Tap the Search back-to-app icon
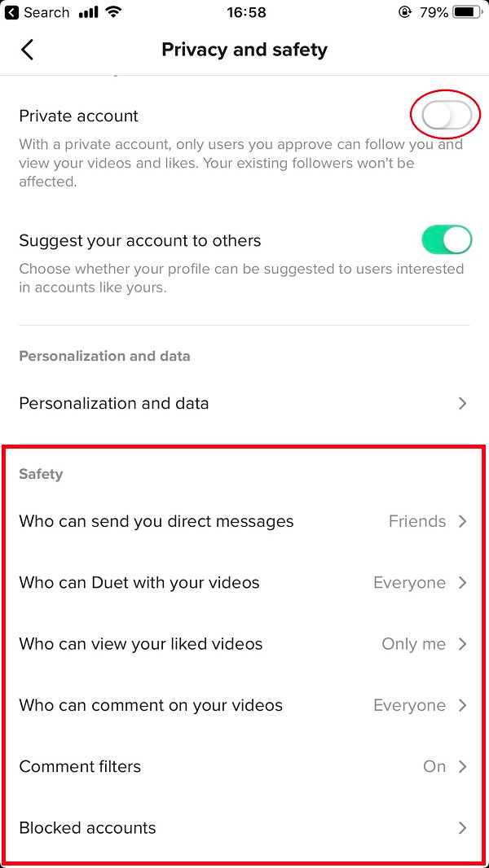The height and width of the screenshot is (868, 489). [12, 12]
